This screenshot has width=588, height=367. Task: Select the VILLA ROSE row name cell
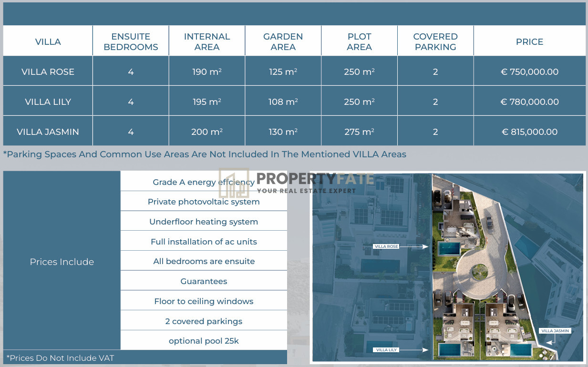48,71
